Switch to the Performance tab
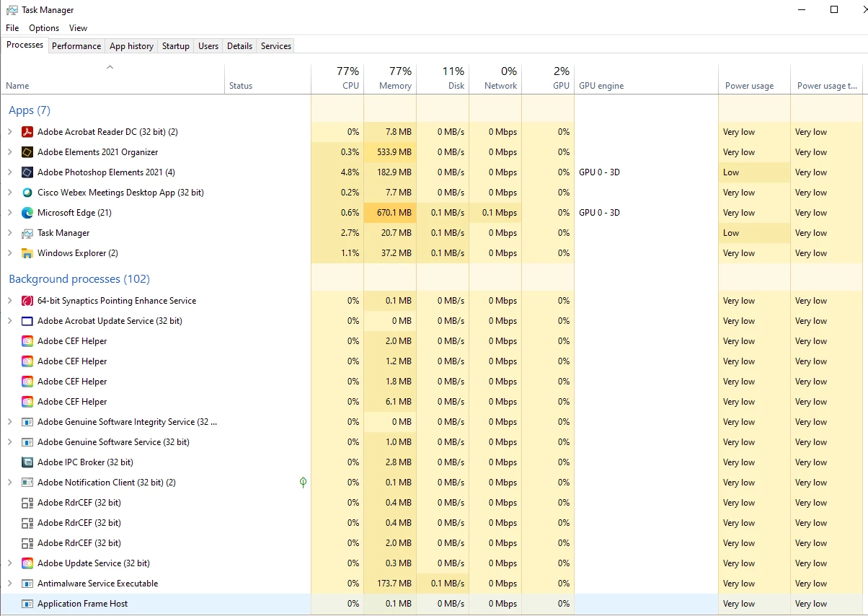Viewport: 868px width, 616px height. [76, 46]
